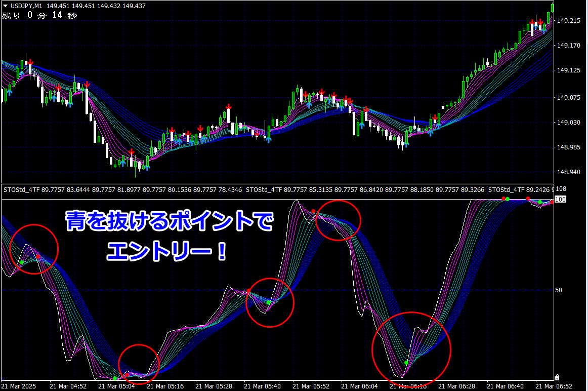Click the 21 Mar 05:04 time label
This screenshot has height=391, width=588.
(116, 386)
